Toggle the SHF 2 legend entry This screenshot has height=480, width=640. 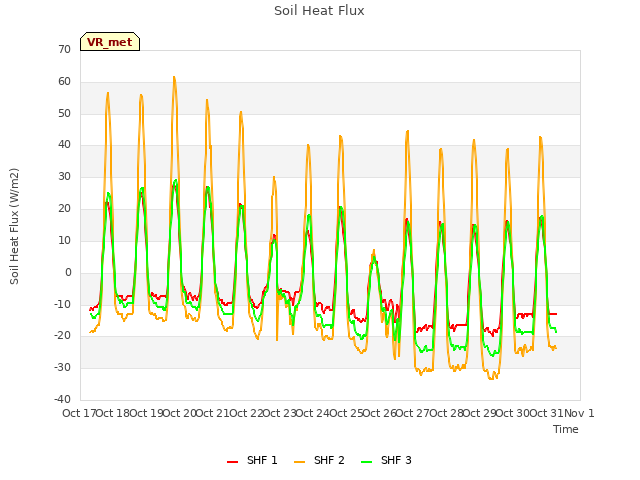(x=319, y=460)
